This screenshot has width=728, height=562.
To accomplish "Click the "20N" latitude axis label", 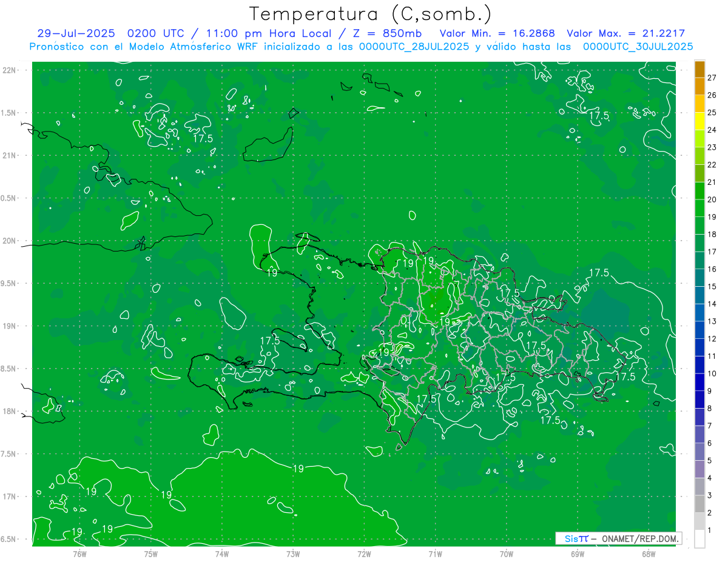I will [10, 241].
